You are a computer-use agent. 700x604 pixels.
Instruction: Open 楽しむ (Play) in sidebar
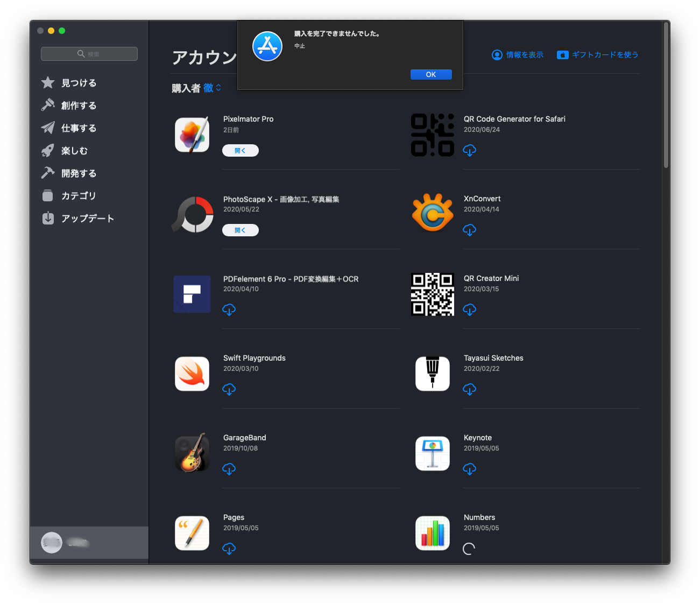(x=79, y=150)
